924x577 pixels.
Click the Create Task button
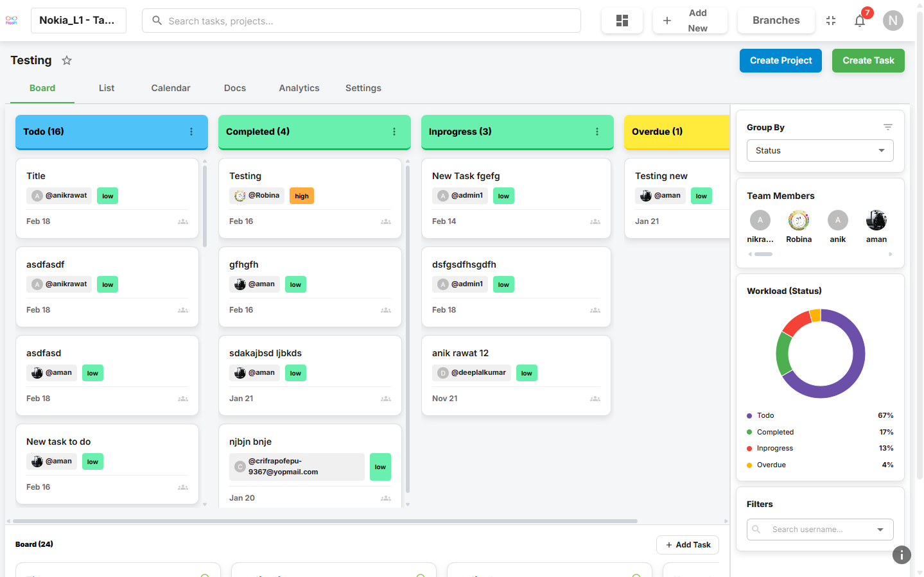[868, 60]
